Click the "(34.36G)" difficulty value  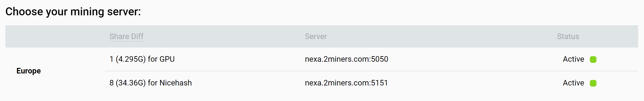131,83
